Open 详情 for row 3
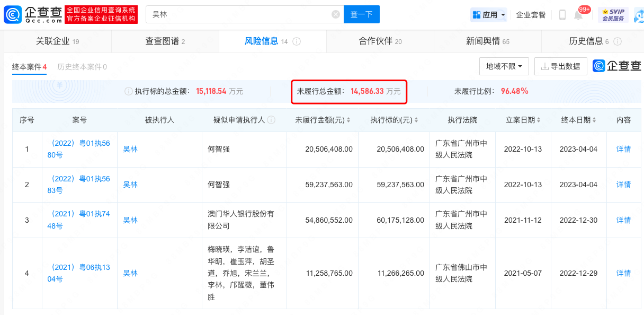This screenshot has width=644, height=315. [623, 220]
